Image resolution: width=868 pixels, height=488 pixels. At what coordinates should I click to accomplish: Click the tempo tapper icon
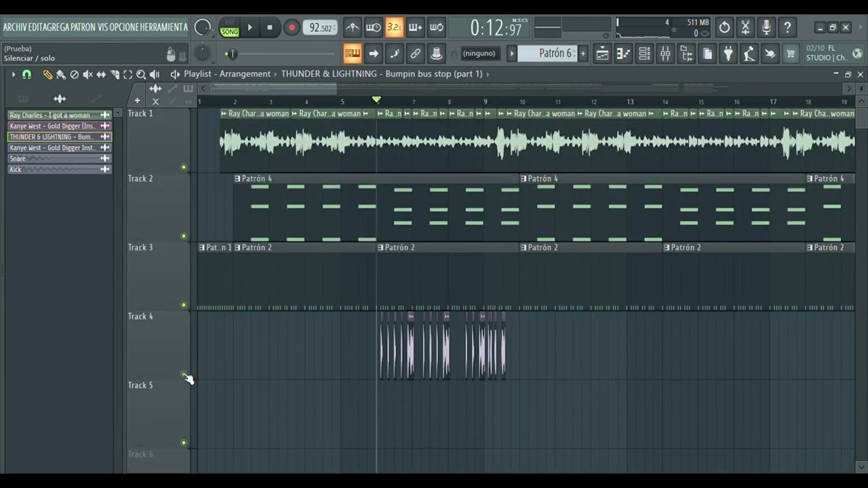tap(749, 54)
